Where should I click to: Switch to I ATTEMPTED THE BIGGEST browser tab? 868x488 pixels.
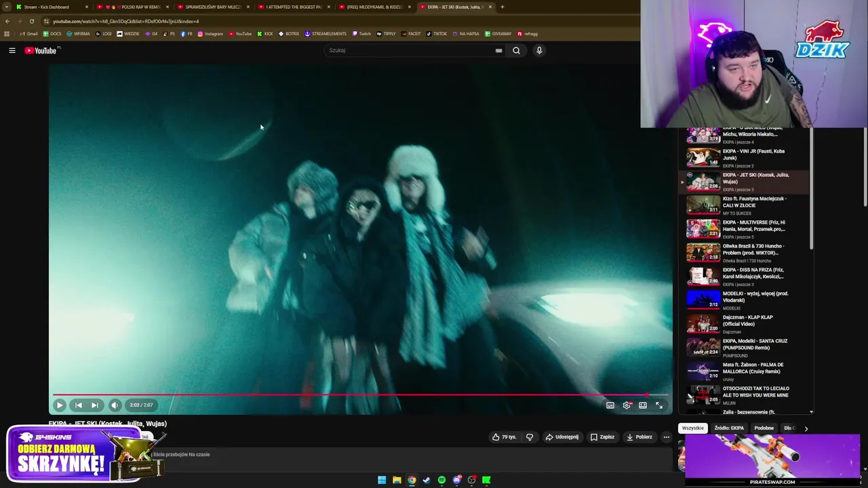tap(294, 7)
